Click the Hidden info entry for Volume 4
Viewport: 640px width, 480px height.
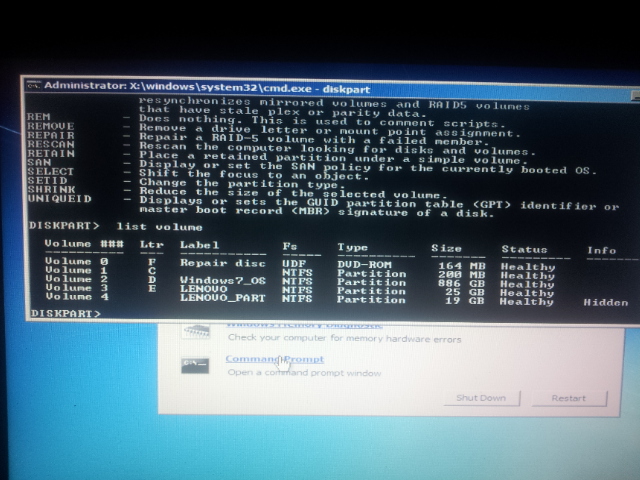pos(605,301)
